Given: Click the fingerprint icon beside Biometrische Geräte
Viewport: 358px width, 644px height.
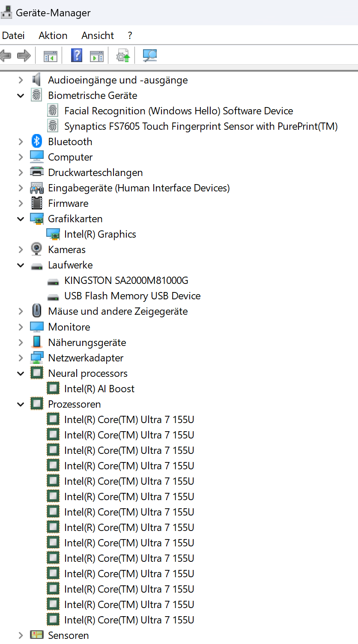Looking at the screenshot, I should (x=37, y=95).
